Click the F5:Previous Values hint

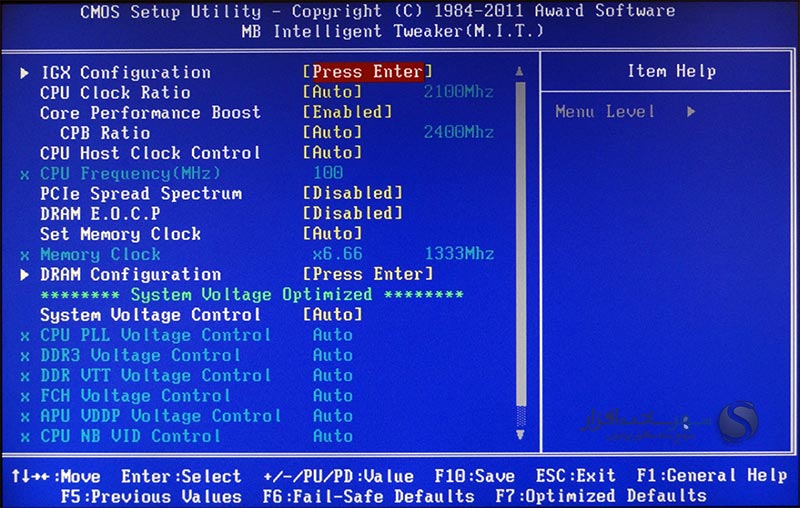[x=151, y=497]
